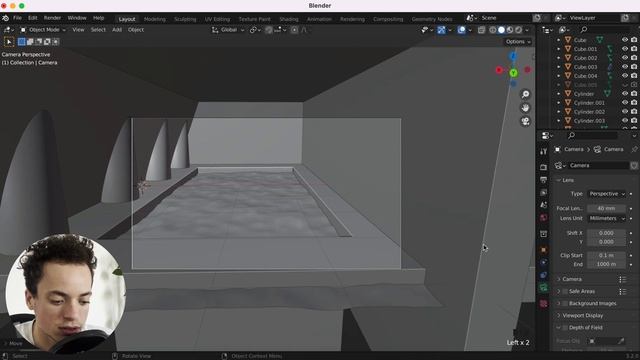Switch to the Geometry Nodes workspace tab
The height and width of the screenshot is (360, 640).
[432, 19]
